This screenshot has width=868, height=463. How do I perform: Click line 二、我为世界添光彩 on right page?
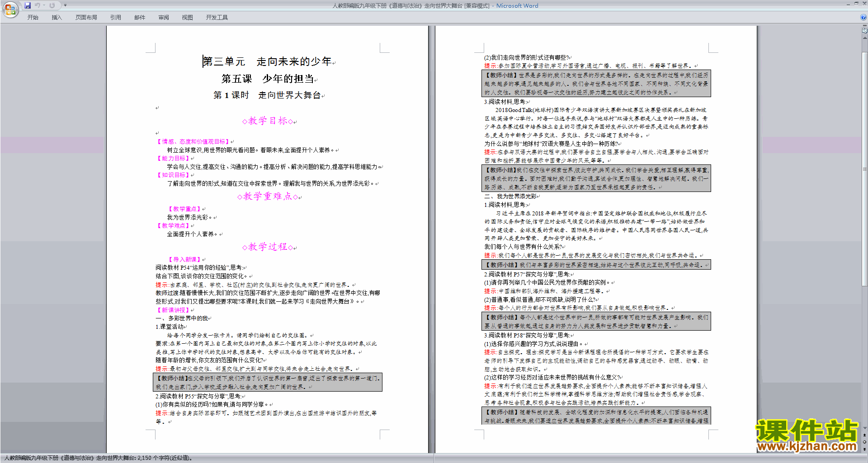click(510, 196)
